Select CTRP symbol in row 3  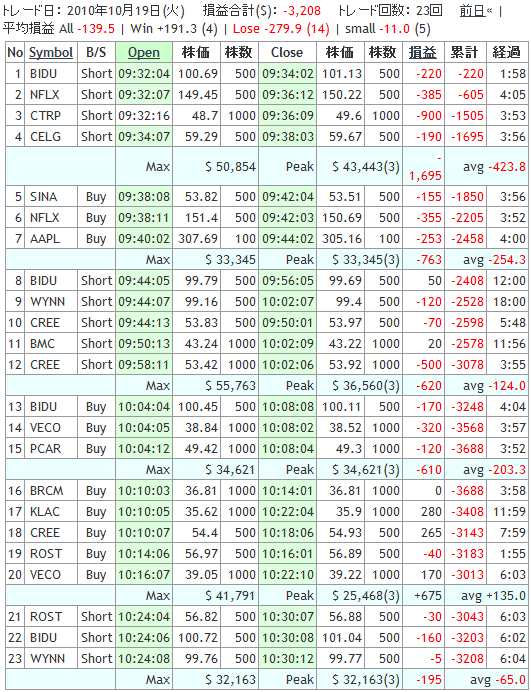tap(45, 116)
